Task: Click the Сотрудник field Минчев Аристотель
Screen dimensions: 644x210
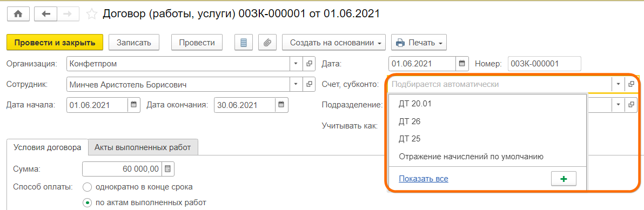Action: tap(178, 84)
